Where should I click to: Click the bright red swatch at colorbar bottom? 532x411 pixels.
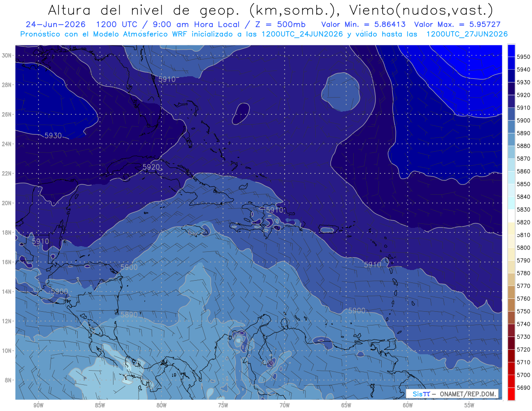(511, 394)
